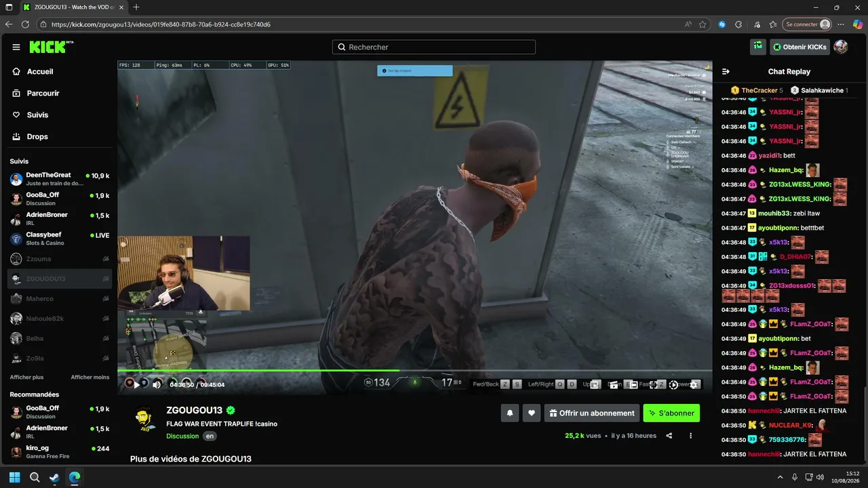
Task: Open GooBa_Off channel under Suivis
Action: tap(60, 199)
